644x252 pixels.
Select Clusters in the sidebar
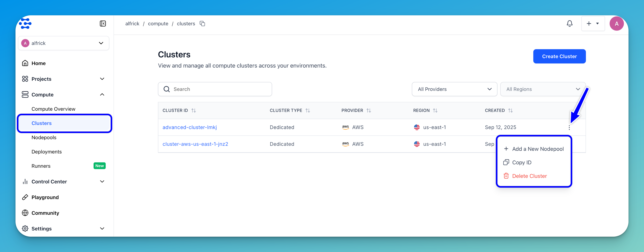click(65, 123)
